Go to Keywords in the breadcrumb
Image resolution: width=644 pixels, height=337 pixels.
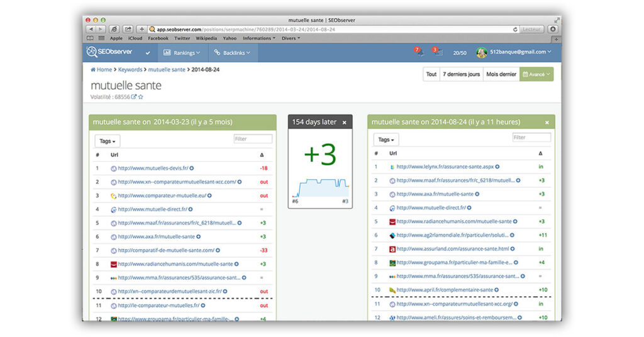coord(130,70)
